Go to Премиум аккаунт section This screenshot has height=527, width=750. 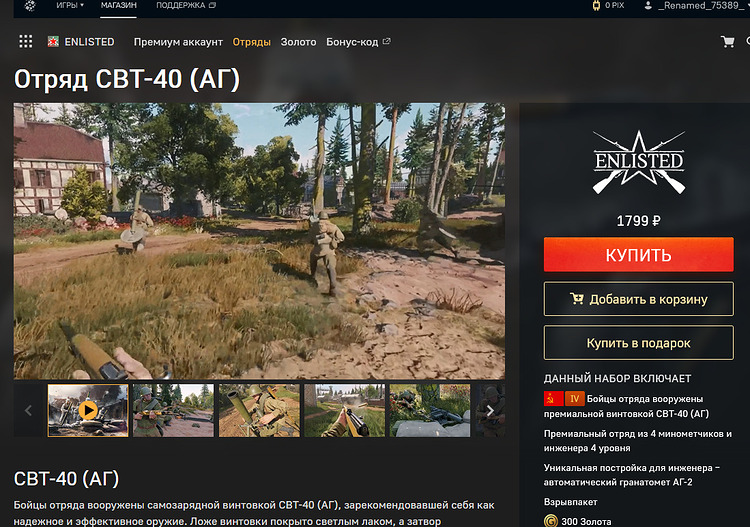[x=178, y=42]
